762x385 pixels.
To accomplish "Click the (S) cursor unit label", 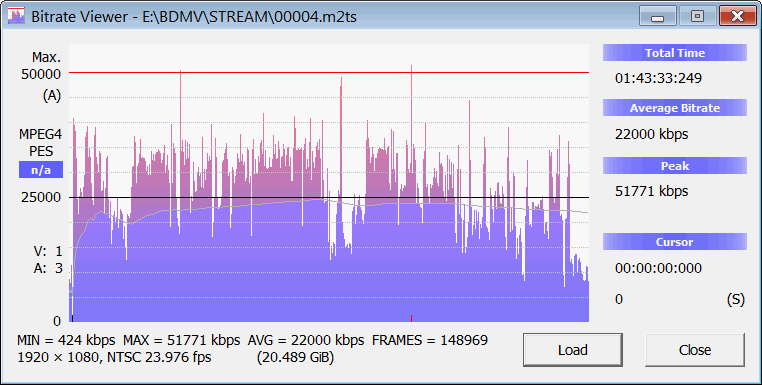I will point(736,299).
